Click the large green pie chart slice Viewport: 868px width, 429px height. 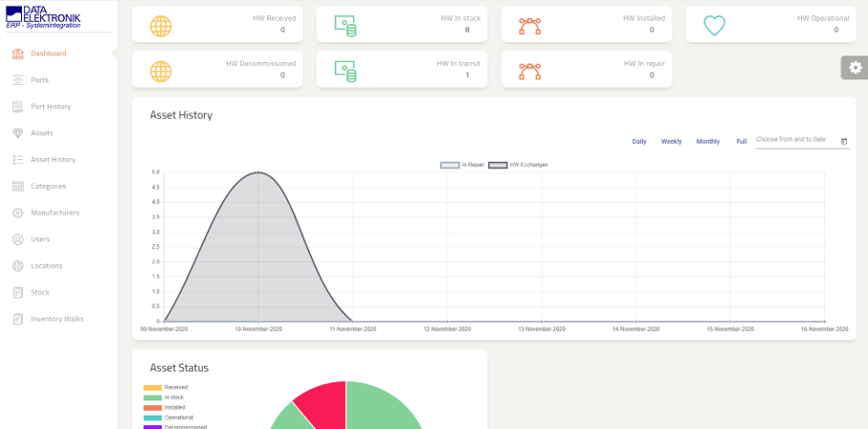(382, 407)
